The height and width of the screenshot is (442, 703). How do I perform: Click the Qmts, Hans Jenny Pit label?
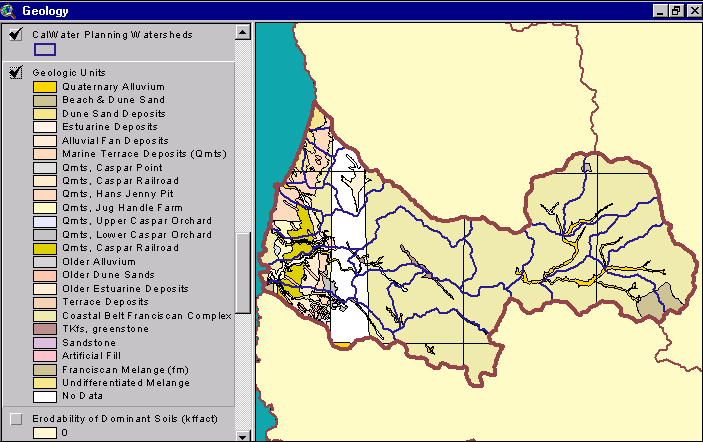tap(118, 194)
